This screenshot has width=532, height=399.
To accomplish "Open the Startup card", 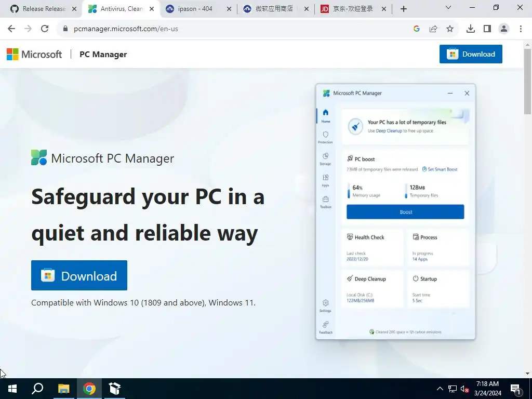I will (438, 289).
